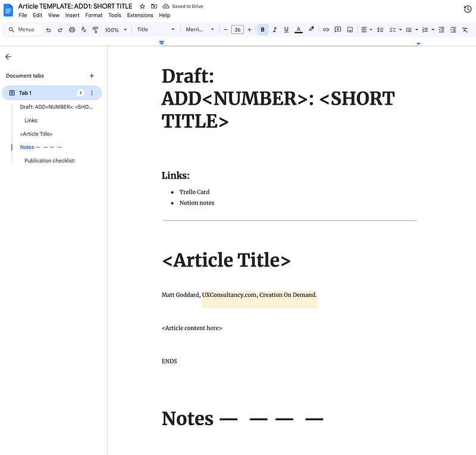Toggle the bulleted list on

pos(409,29)
